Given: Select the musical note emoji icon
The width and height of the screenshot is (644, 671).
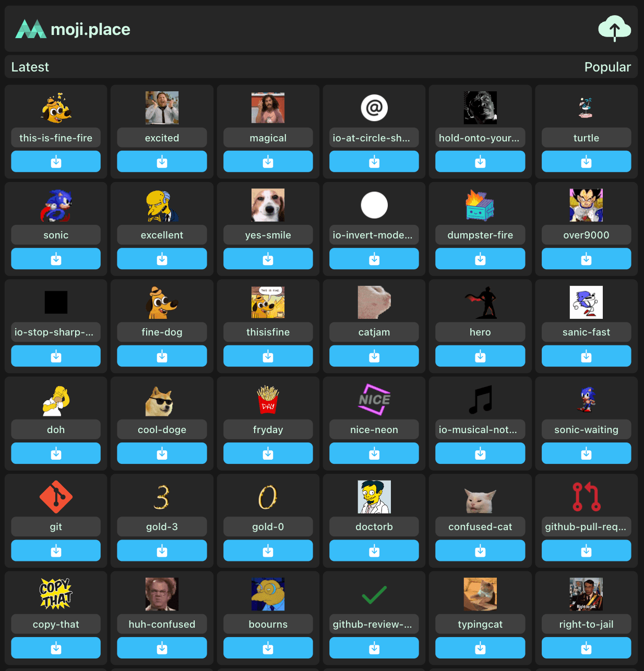Looking at the screenshot, I should (480, 400).
